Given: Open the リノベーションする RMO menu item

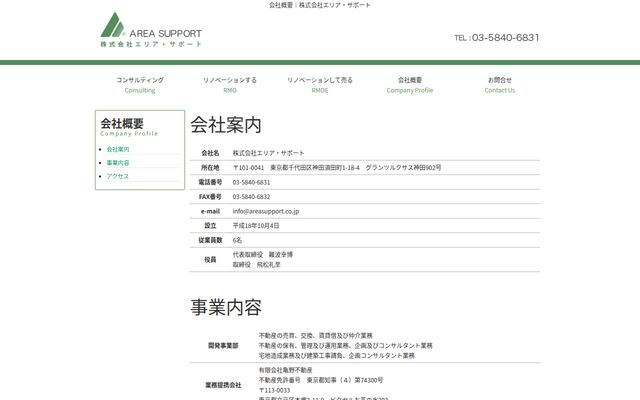Looking at the screenshot, I should coord(230,85).
